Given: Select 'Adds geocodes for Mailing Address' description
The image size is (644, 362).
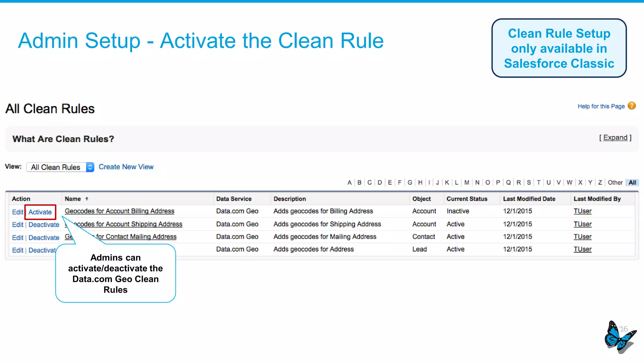Looking at the screenshot, I should 325,237.
